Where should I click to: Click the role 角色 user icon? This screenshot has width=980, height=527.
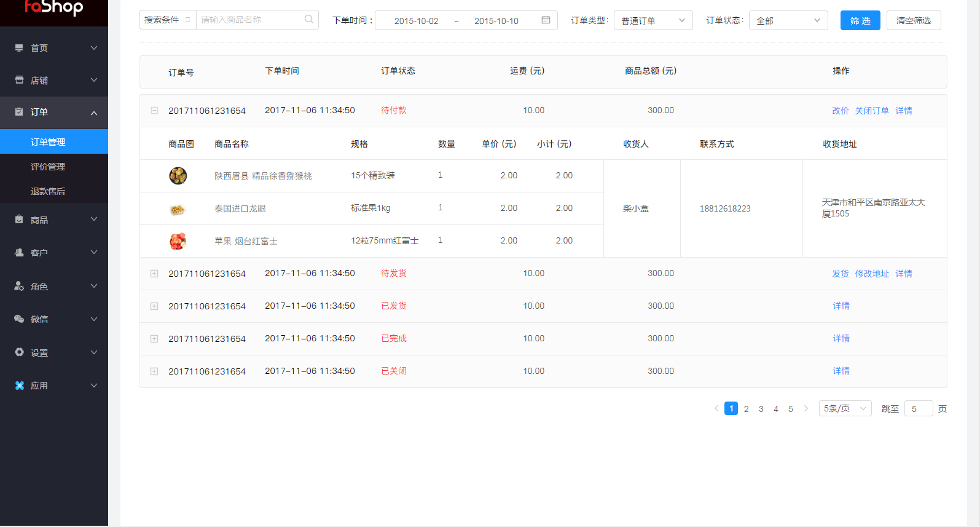point(19,286)
